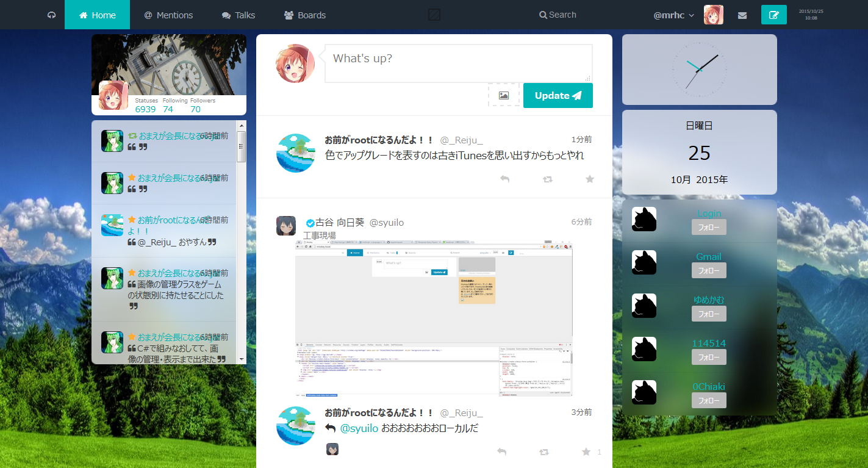Open the 114514 profile name
The height and width of the screenshot is (468, 868).
coord(709,344)
